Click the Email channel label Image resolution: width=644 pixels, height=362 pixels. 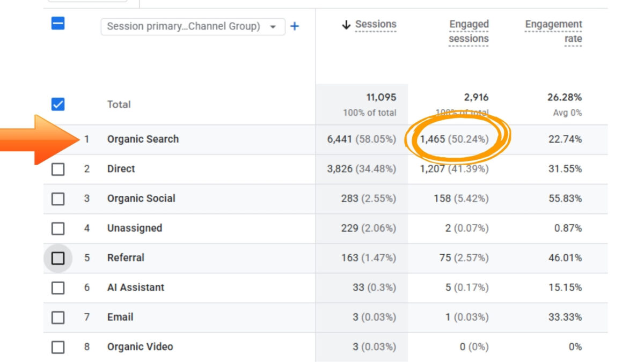pyautogui.click(x=120, y=317)
